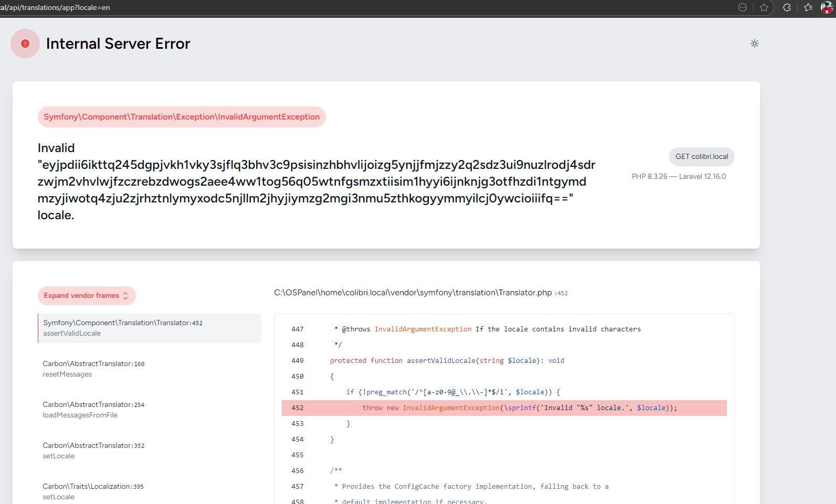
Task: Open the favorites list icon
Action: coord(808,7)
